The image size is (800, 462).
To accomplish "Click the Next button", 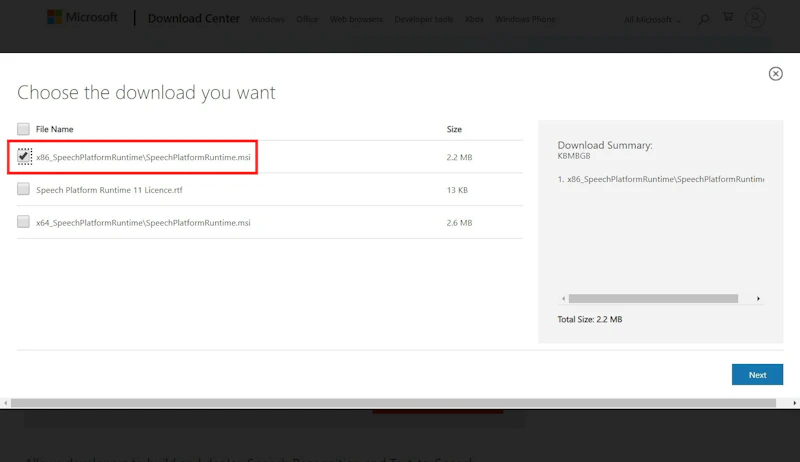I will click(x=757, y=375).
